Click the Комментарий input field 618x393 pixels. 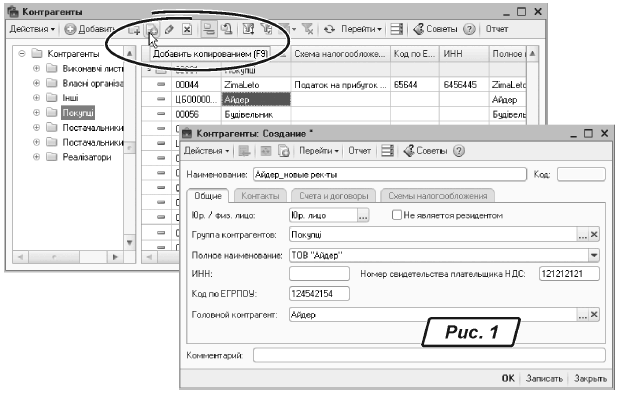pos(429,355)
